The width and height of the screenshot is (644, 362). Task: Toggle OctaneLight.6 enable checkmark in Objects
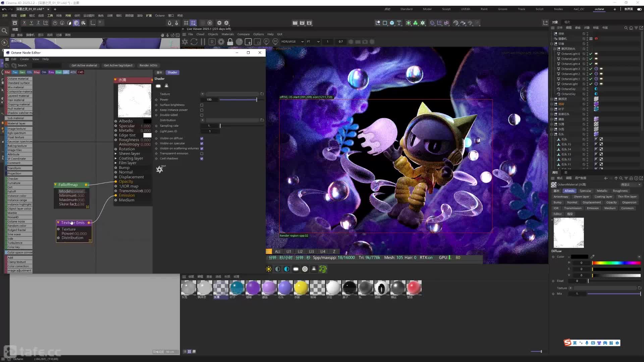click(x=591, y=54)
